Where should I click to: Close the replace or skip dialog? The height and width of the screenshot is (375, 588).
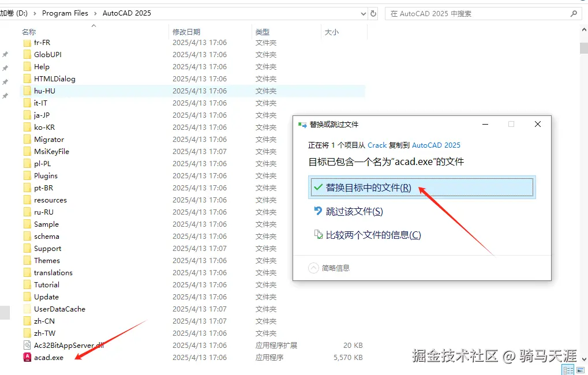click(x=538, y=124)
